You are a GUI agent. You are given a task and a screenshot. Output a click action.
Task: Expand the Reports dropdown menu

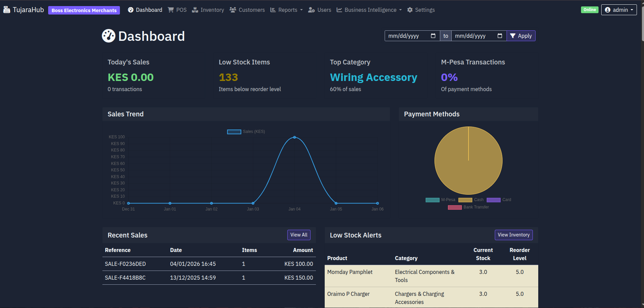(286, 10)
